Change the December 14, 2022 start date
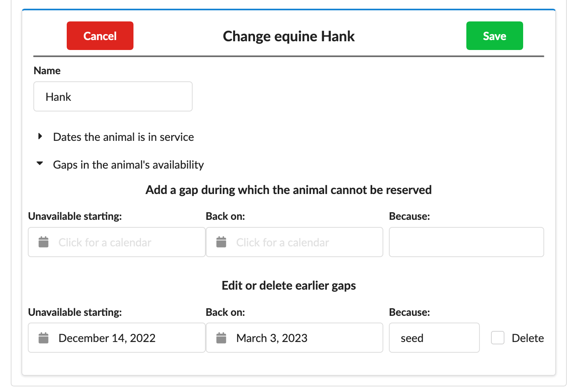The width and height of the screenshot is (572, 392). point(117,338)
